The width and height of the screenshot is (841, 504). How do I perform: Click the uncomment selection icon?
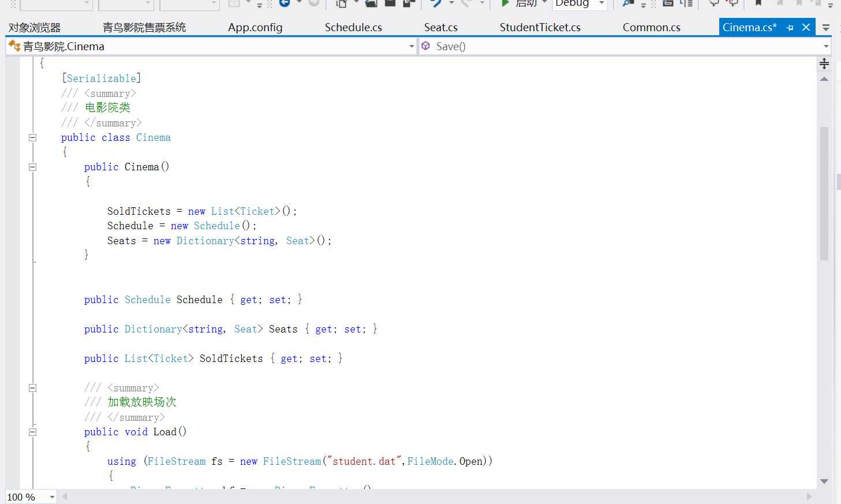click(732, 3)
